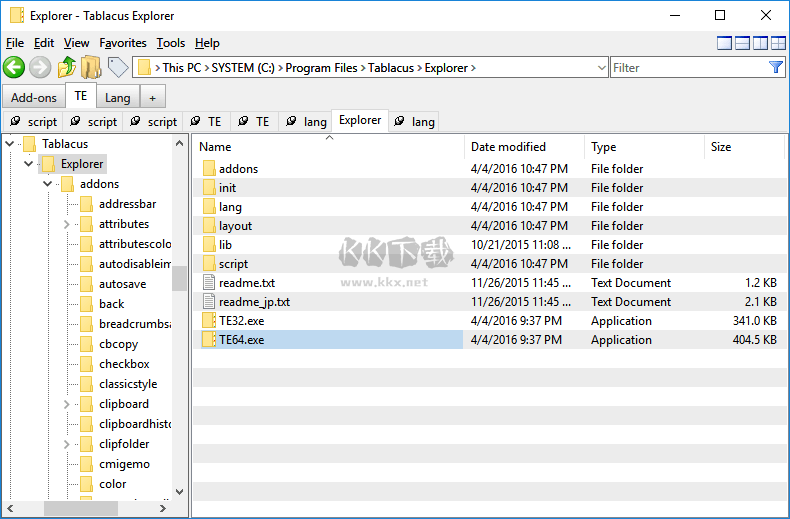Open the Tools menu
Image resolution: width=790 pixels, height=519 pixels.
pyautogui.click(x=171, y=43)
